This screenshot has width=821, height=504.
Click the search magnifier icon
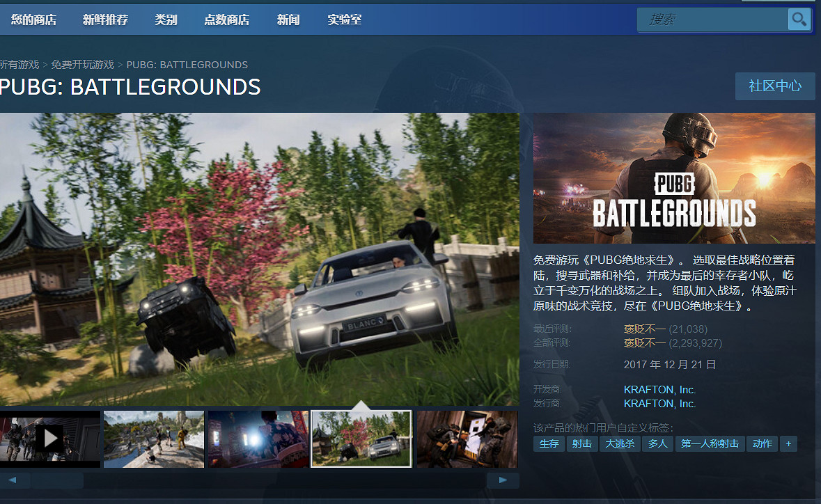click(799, 19)
